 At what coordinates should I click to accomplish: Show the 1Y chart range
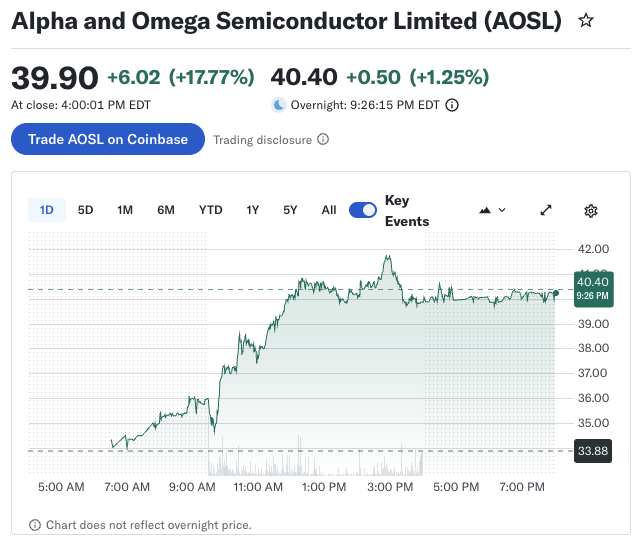tap(253, 210)
